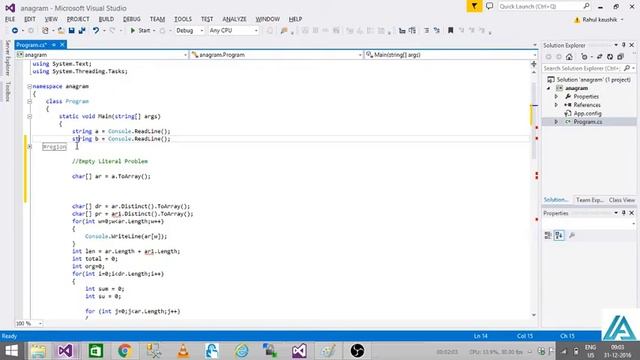The width and height of the screenshot is (640, 360).
Task: Click the Find in Files toolbar icon
Action: click(284, 31)
